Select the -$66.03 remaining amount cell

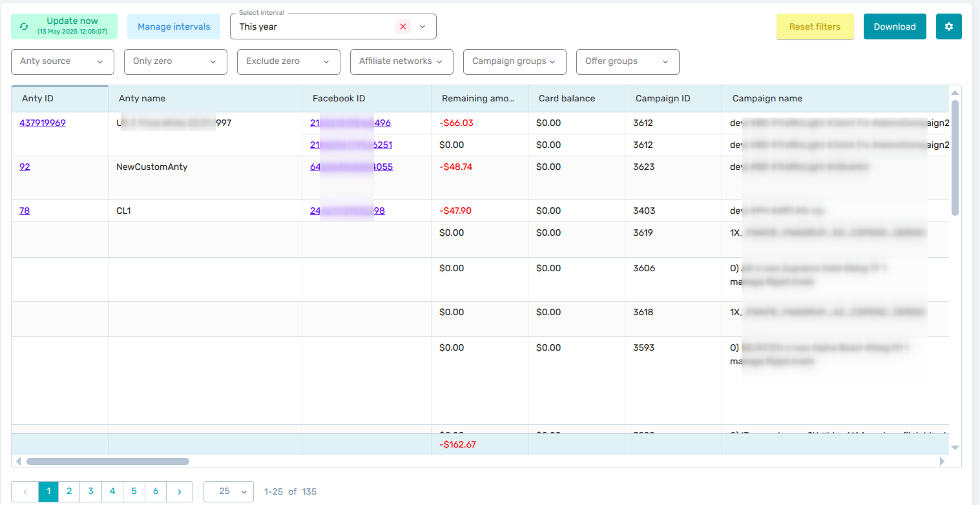point(479,123)
